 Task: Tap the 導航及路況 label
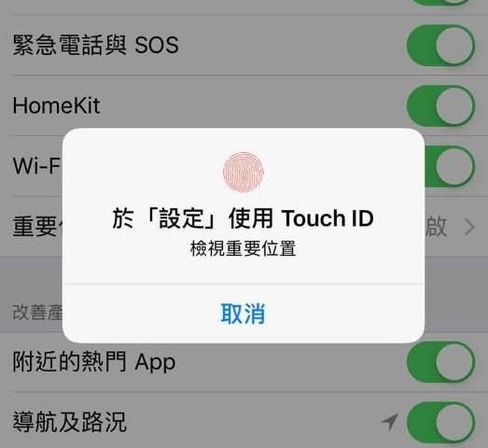(69, 422)
